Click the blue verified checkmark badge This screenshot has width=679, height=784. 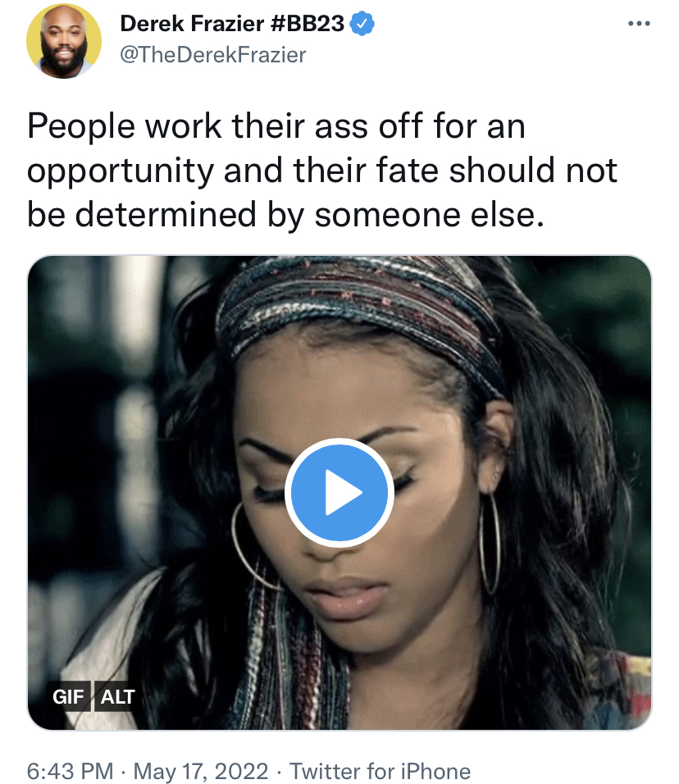[362, 24]
